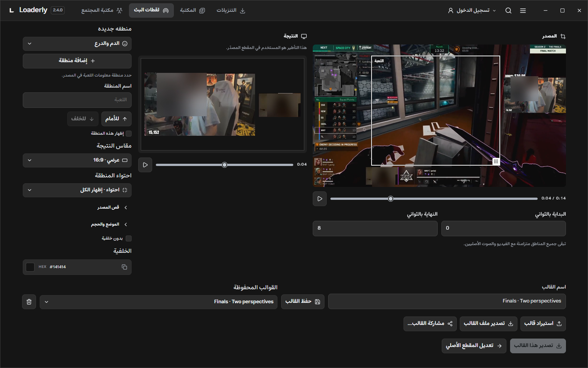Click the اسم المنطقة input field
588x368 pixels.
click(77, 100)
